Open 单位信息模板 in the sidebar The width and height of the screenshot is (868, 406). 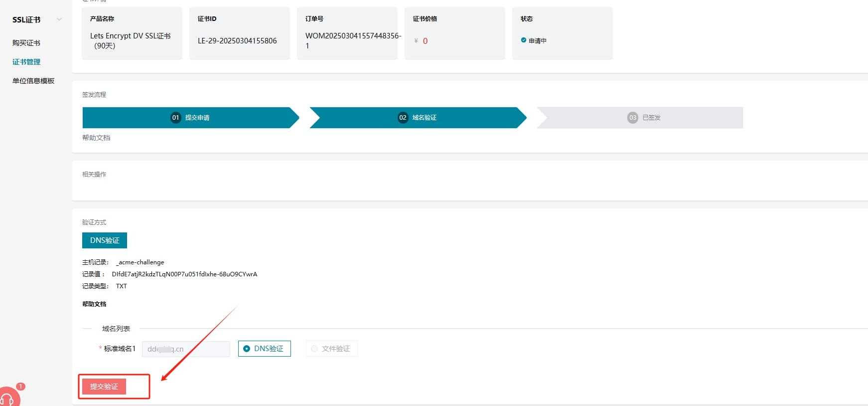click(x=33, y=81)
